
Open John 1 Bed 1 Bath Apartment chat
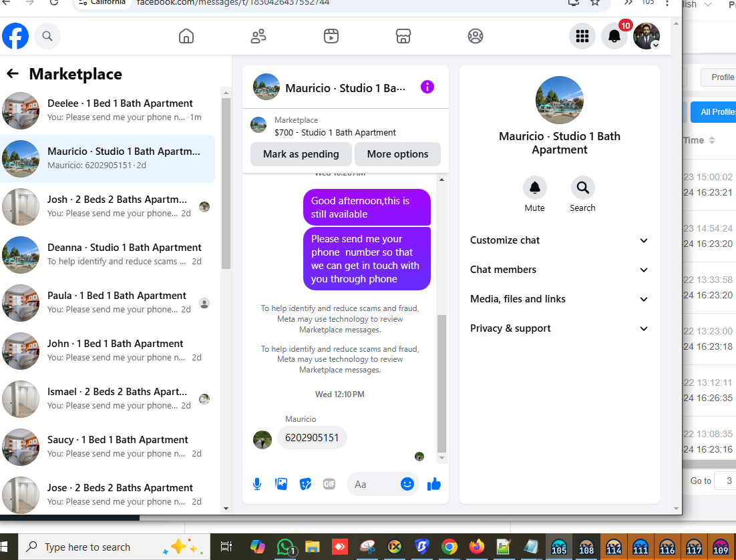[108, 351]
